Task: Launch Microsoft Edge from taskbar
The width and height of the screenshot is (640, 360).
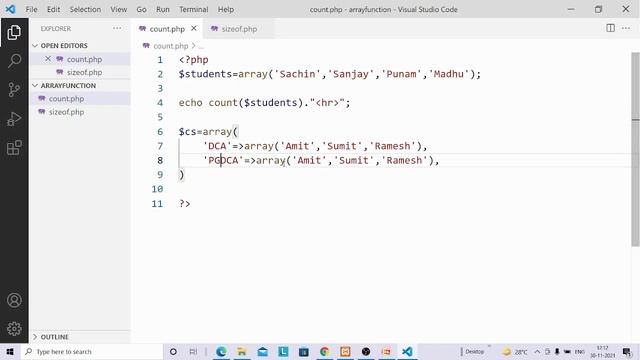Action: click(x=221, y=351)
